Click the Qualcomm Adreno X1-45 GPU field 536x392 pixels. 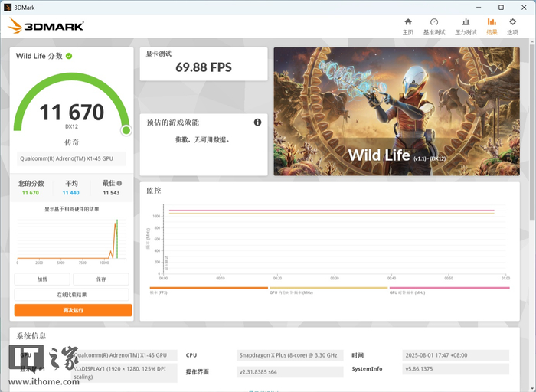71,158
